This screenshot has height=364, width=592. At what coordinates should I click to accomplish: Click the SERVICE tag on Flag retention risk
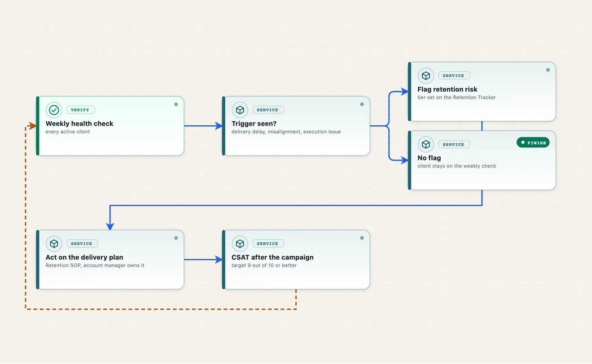tap(454, 75)
